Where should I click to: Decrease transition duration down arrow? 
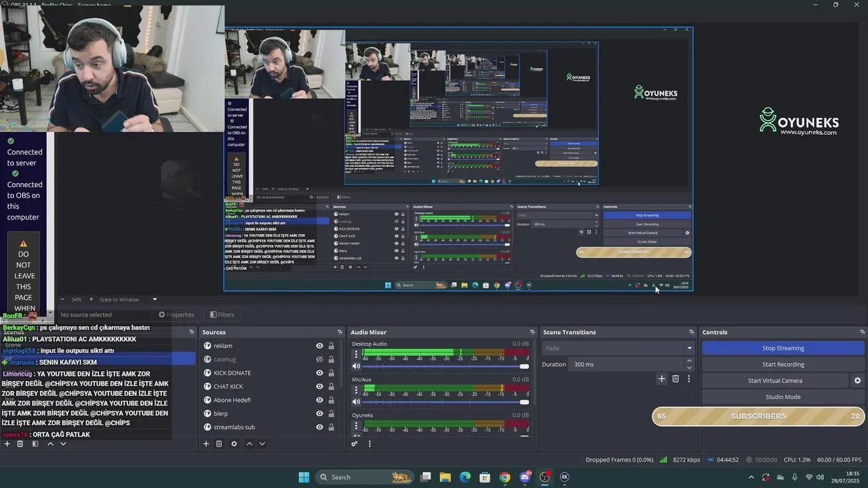pos(689,367)
